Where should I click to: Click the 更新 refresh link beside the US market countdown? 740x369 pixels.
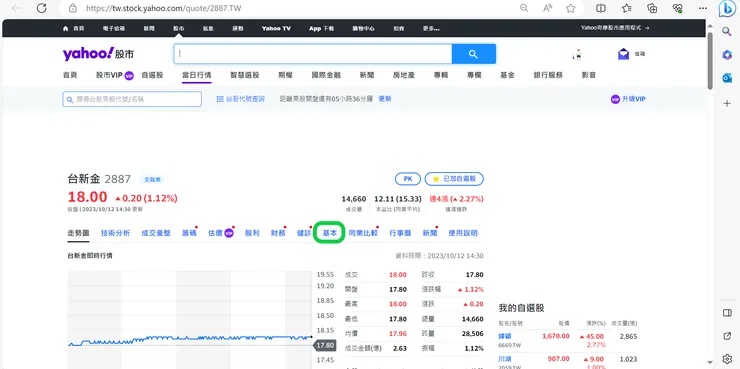(x=385, y=99)
